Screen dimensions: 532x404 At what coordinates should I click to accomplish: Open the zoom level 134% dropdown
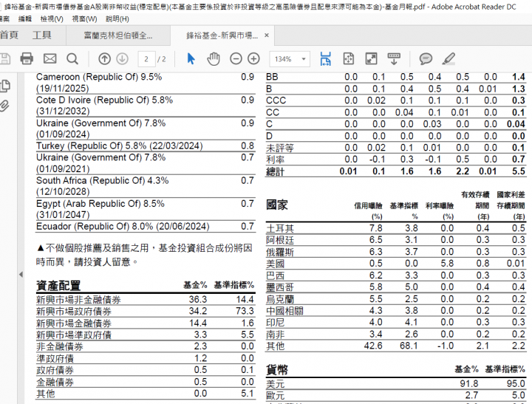pos(290,59)
